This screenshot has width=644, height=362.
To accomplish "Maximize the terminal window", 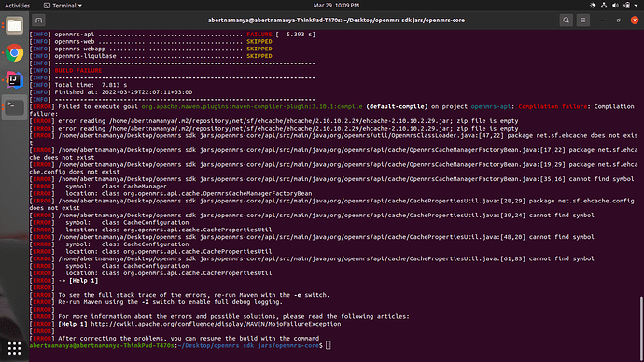I will (x=619, y=21).
